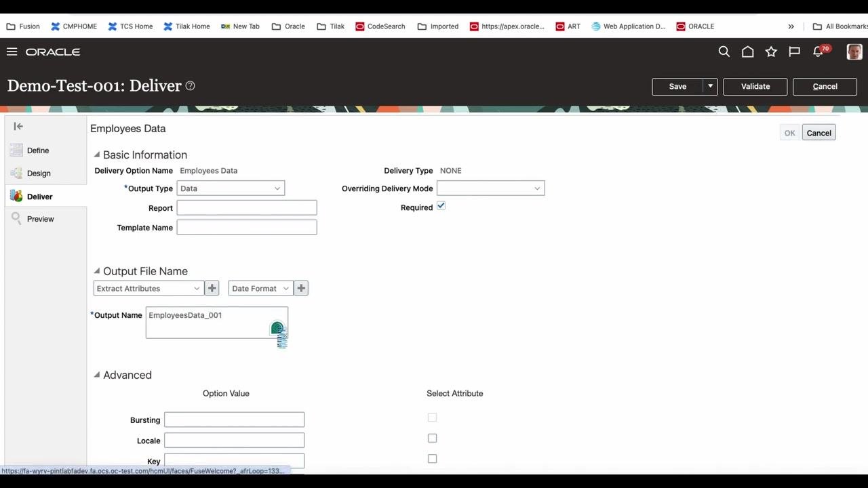The image size is (868, 488).
Task: Collapse the Basic Information section
Action: tap(97, 155)
